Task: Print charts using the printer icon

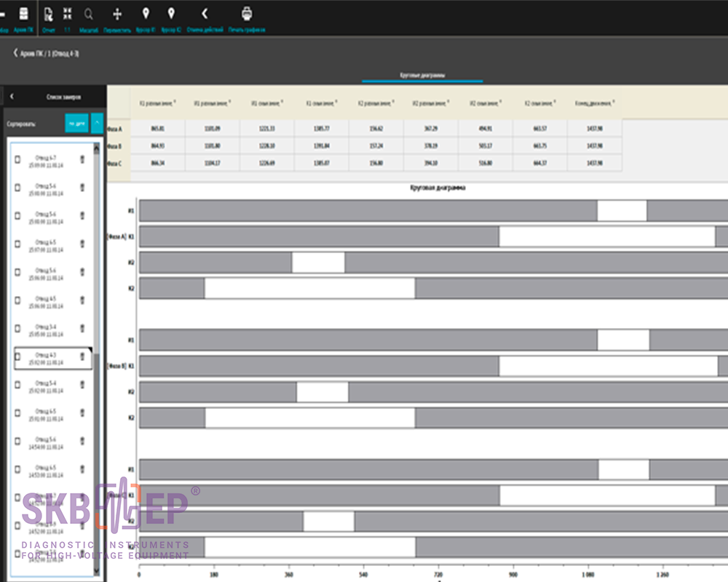Action: click(247, 14)
